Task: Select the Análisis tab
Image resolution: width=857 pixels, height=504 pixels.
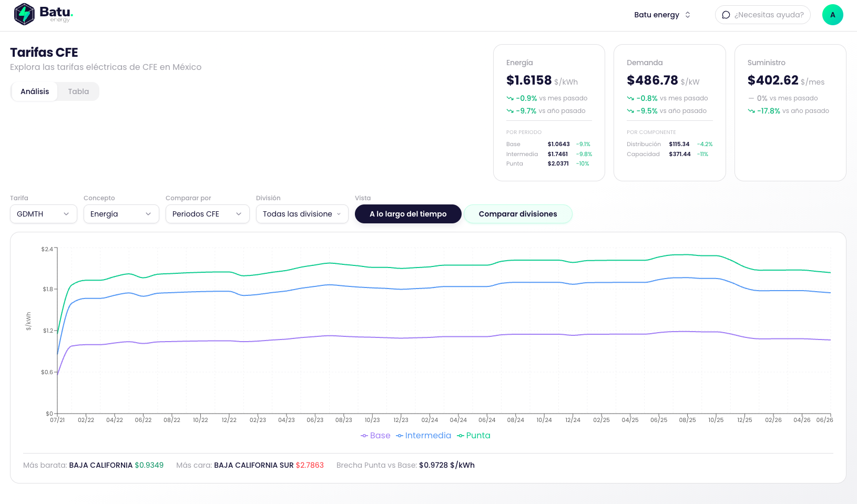Action: (35, 91)
